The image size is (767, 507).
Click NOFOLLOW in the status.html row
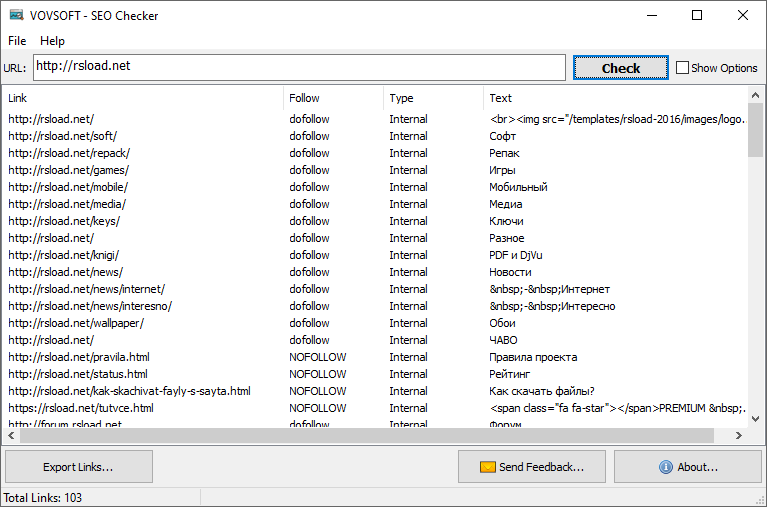[317, 374]
